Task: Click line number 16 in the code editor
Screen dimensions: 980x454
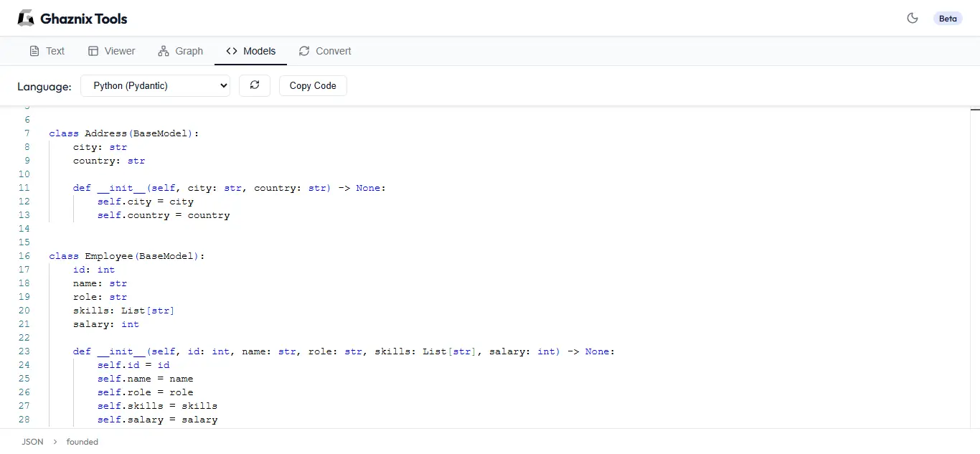Action: click(x=24, y=255)
